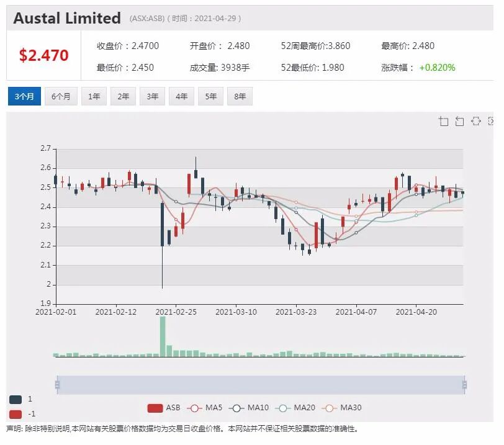Toggle the MA5 line legend
Viewport: 504px width, 445px height.
coord(204,408)
